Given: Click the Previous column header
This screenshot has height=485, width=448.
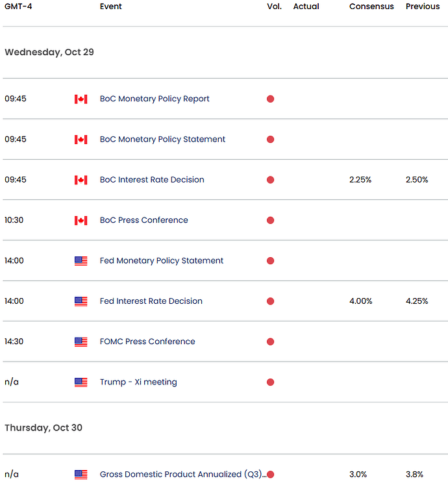Looking at the screenshot, I should click(x=423, y=6).
